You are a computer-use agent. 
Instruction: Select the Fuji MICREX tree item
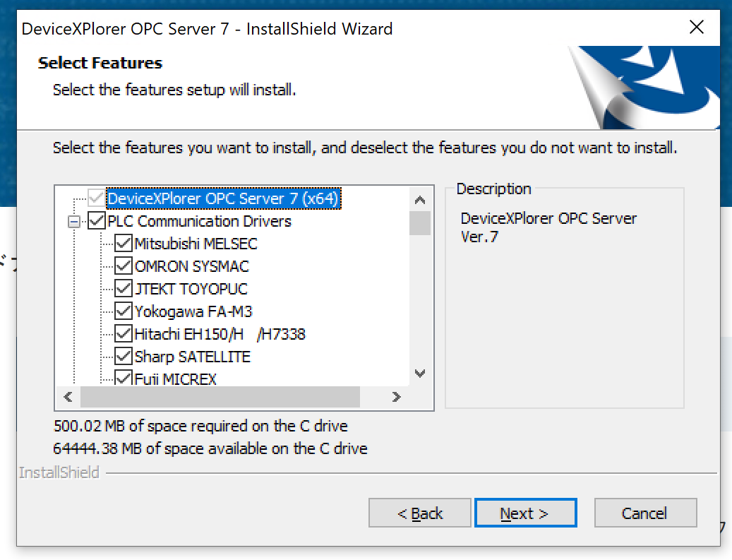(x=175, y=379)
